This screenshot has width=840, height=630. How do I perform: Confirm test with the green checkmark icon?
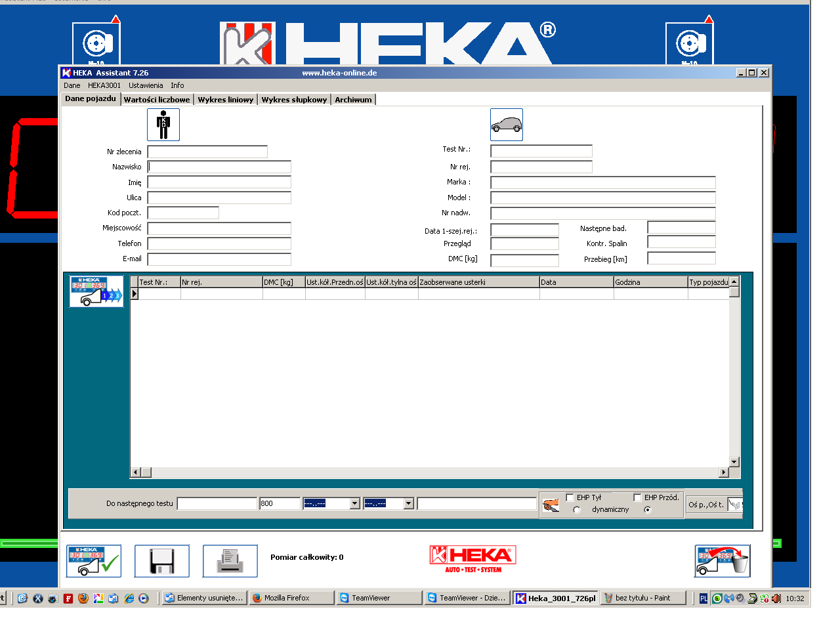(94, 561)
